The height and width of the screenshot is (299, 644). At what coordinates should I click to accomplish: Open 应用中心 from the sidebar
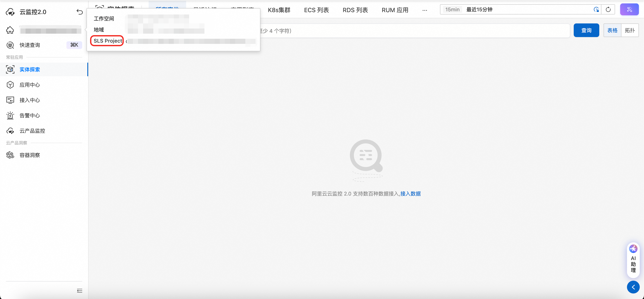click(30, 85)
